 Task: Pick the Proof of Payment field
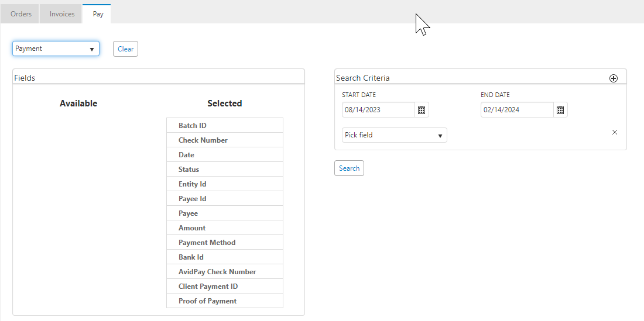(x=225, y=301)
